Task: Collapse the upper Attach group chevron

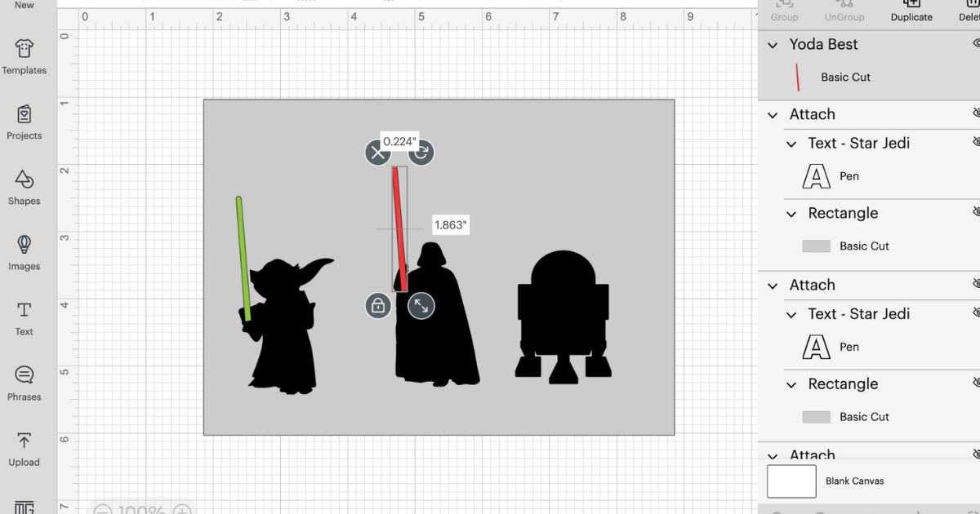Action: point(773,115)
